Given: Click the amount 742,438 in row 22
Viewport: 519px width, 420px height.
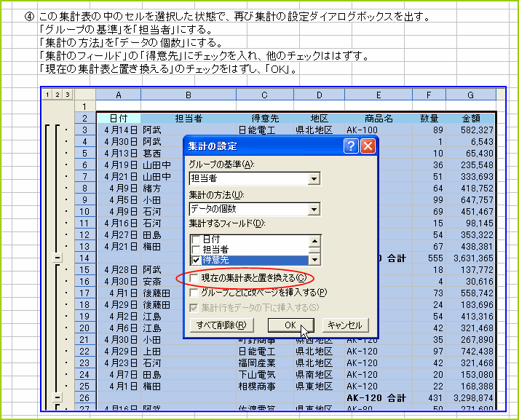Looking at the screenshot, I should pyautogui.click(x=470, y=351).
